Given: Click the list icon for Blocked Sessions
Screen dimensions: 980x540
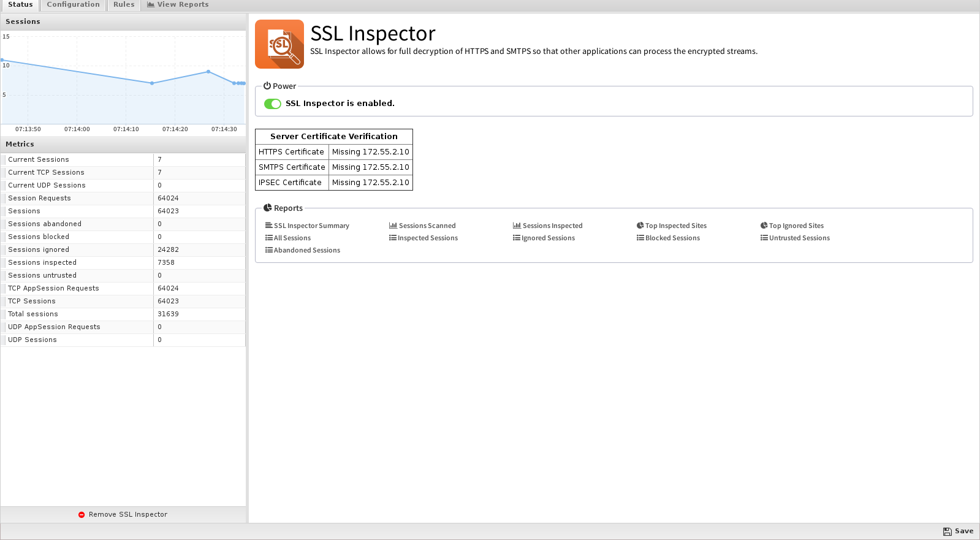Looking at the screenshot, I should click(x=640, y=238).
